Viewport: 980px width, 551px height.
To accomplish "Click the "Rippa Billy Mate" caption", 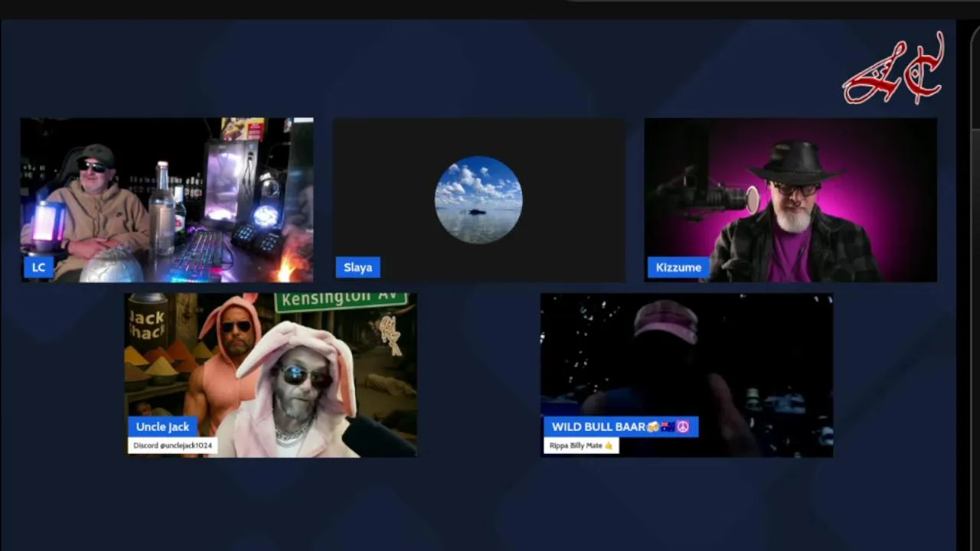I will [x=581, y=445].
